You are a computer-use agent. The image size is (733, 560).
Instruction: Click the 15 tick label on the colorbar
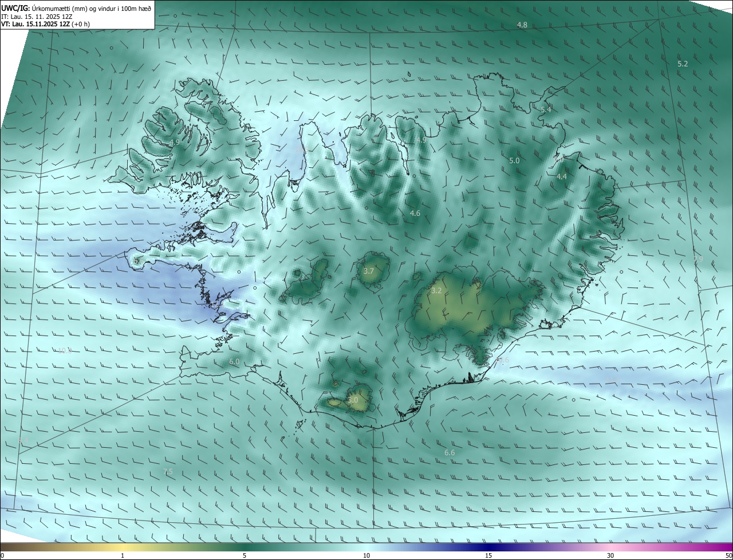pos(488,556)
